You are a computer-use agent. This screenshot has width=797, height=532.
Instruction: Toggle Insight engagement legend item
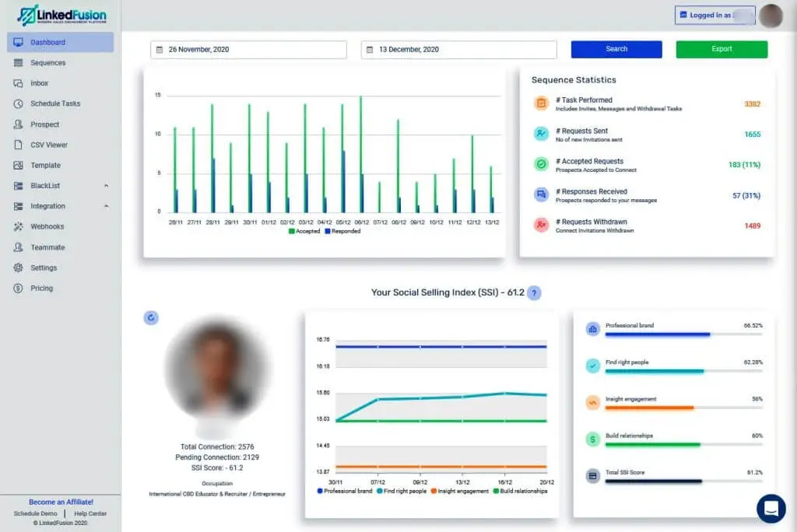point(459,492)
